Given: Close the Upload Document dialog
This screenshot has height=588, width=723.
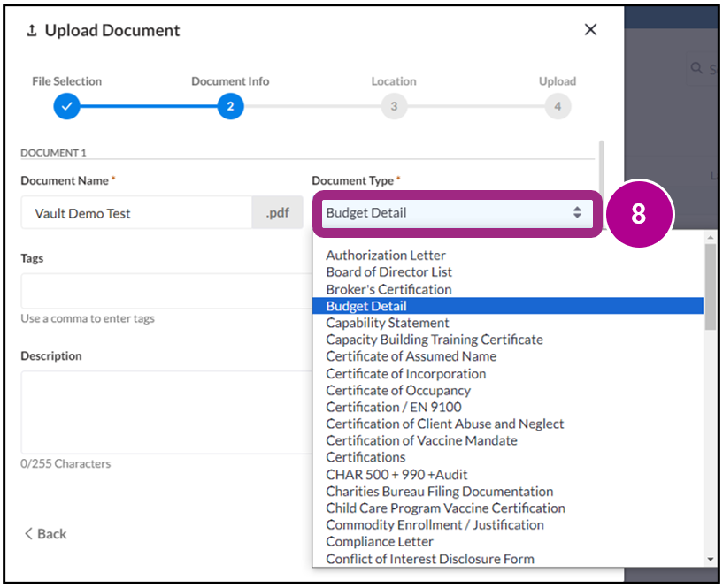Looking at the screenshot, I should [x=590, y=29].
